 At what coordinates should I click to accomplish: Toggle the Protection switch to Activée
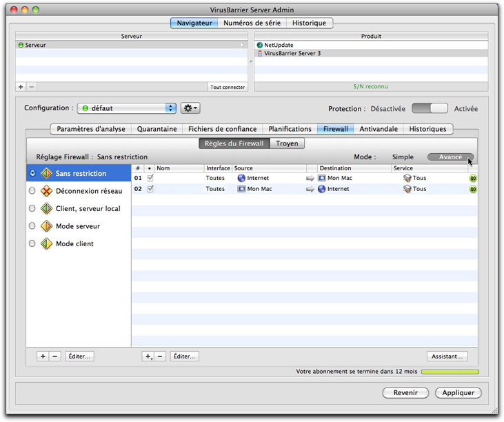[430, 109]
